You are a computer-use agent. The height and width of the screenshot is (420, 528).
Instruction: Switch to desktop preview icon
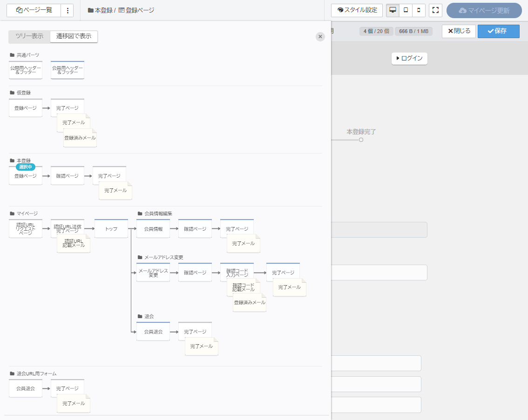pyautogui.click(x=393, y=10)
